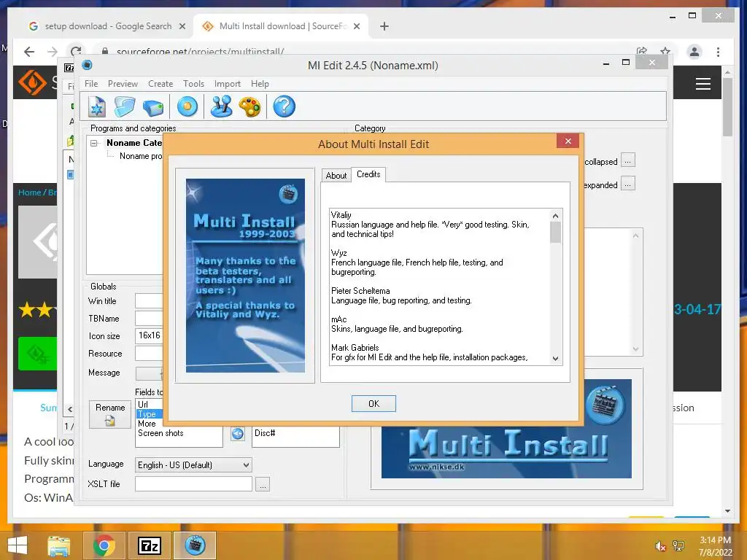Click the blue save disk icon in MI Edit toolbar

click(153, 108)
